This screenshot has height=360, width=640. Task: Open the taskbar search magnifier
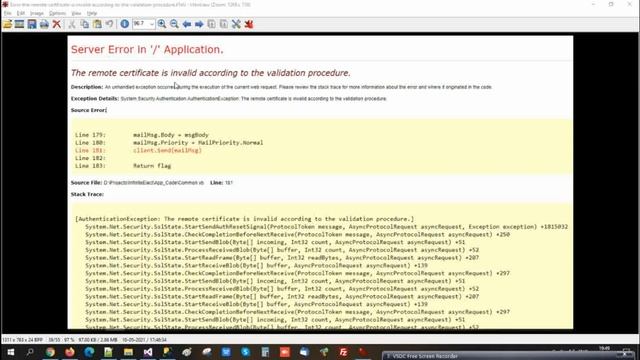[30, 352]
